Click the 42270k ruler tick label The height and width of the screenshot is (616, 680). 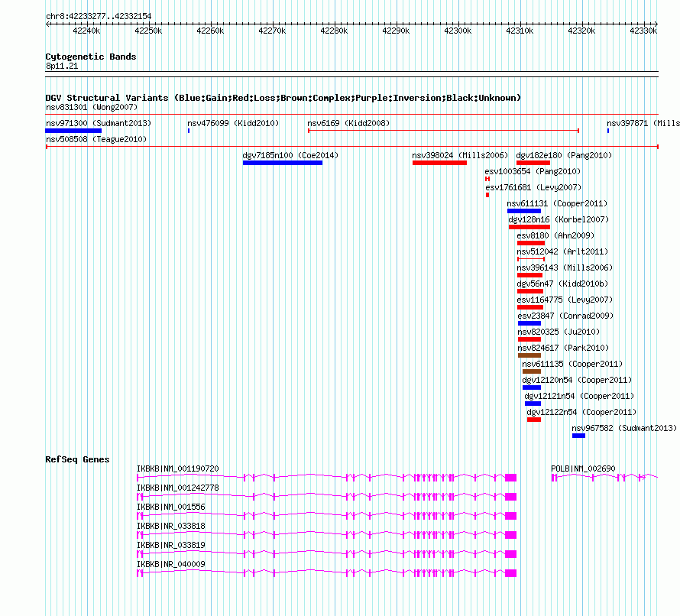click(272, 31)
